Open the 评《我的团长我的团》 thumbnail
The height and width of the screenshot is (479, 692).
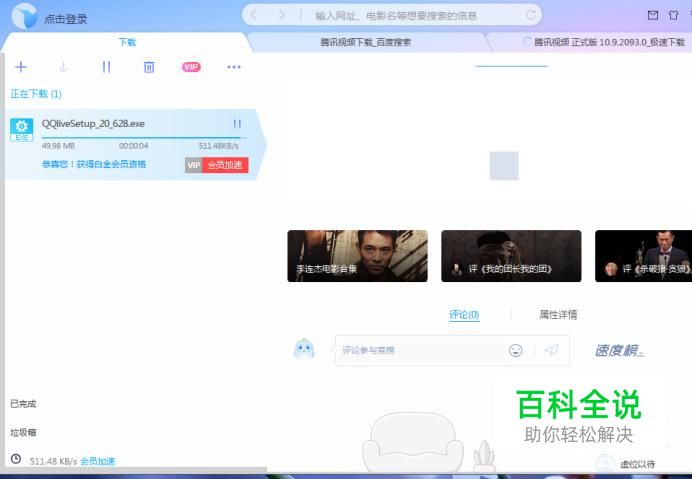pyautogui.click(x=511, y=256)
